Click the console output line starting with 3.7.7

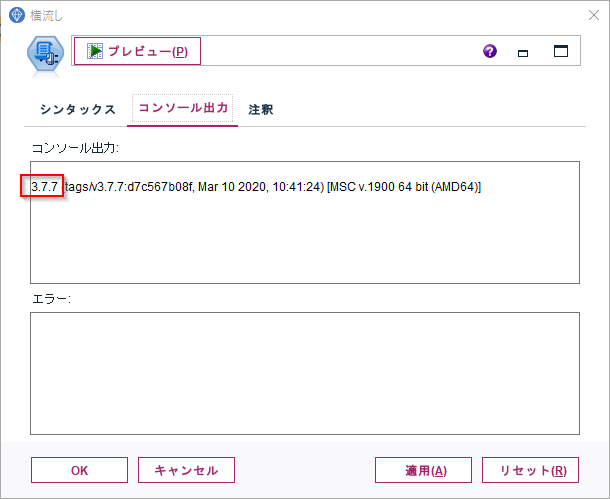[256, 187]
